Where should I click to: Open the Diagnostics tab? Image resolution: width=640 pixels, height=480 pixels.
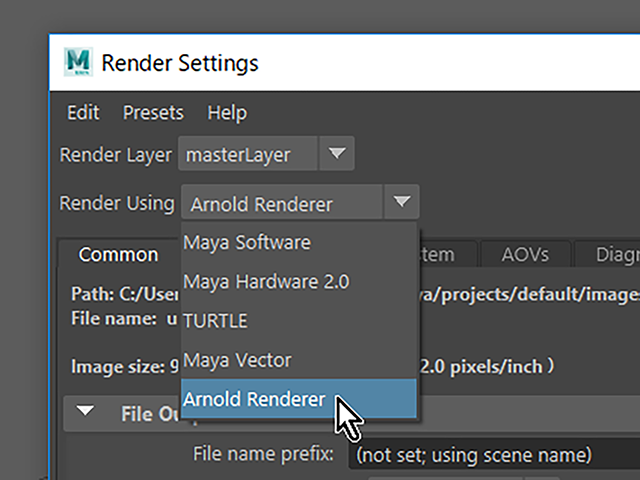click(607, 255)
